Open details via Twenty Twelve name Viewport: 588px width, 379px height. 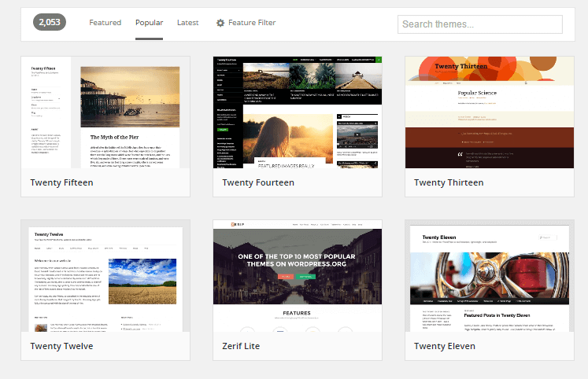click(61, 346)
